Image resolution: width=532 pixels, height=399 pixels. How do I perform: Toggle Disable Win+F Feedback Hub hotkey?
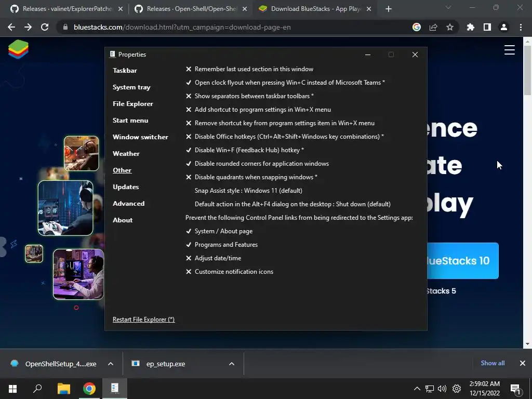pos(245,150)
